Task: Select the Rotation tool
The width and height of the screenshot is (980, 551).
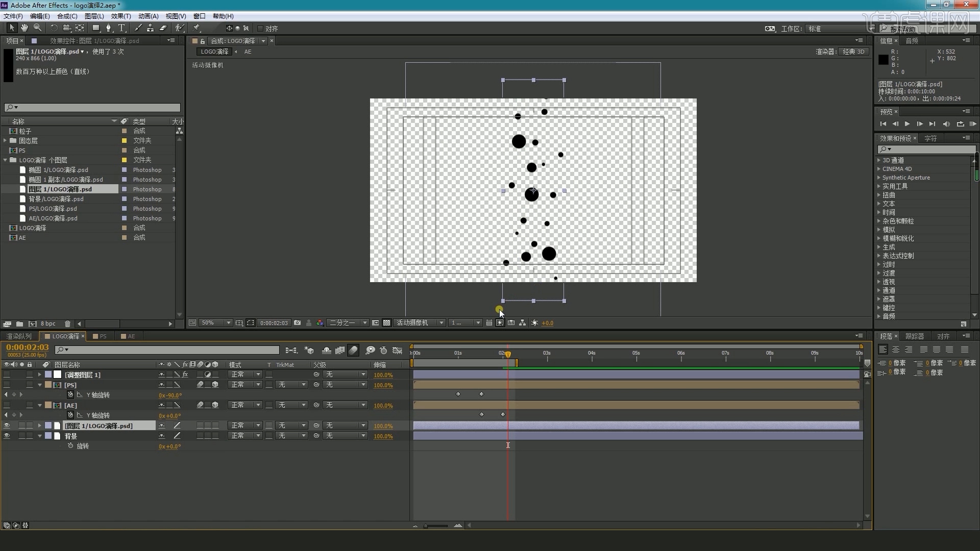Action: tap(54, 28)
